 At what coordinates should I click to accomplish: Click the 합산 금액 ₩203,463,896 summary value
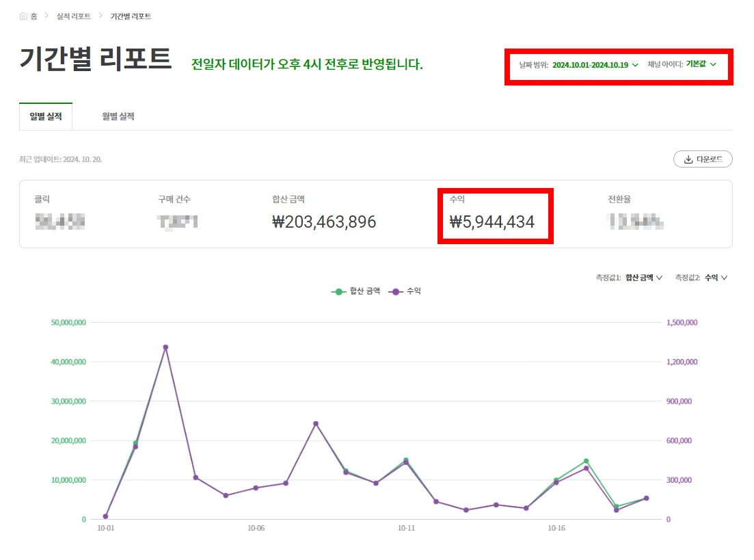pyautogui.click(x=324, y=222)
